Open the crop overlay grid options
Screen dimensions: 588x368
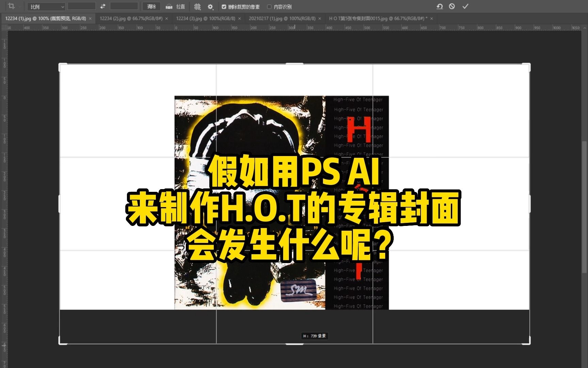tap(197, 6)
